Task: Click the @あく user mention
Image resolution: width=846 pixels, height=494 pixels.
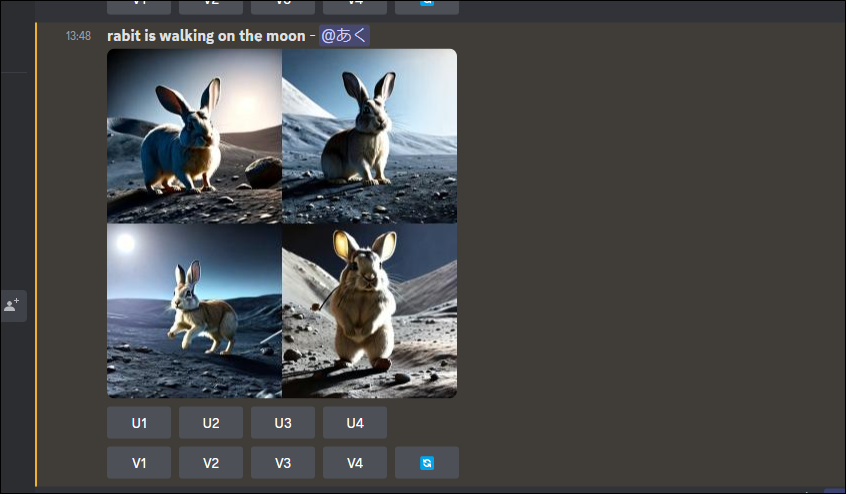Action: [344, 36]
